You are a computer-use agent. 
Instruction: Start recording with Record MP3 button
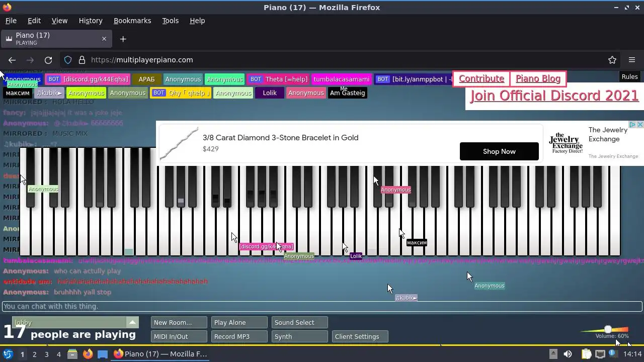pos(239,336)
